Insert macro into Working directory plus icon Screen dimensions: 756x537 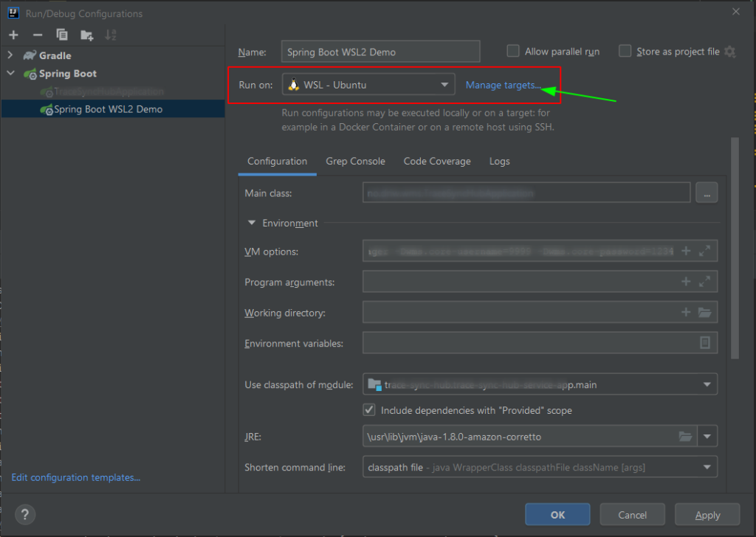pyautogui.click(x=686, y=313)
